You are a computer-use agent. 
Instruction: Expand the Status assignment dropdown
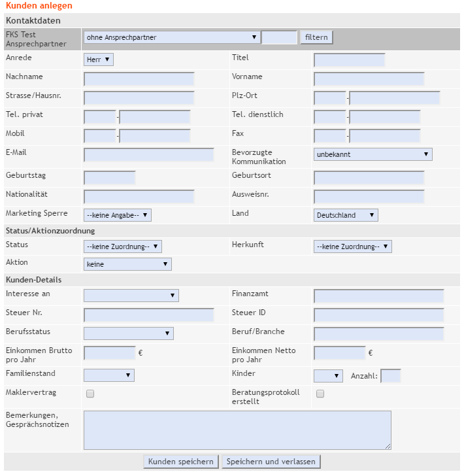click(123, 246)
